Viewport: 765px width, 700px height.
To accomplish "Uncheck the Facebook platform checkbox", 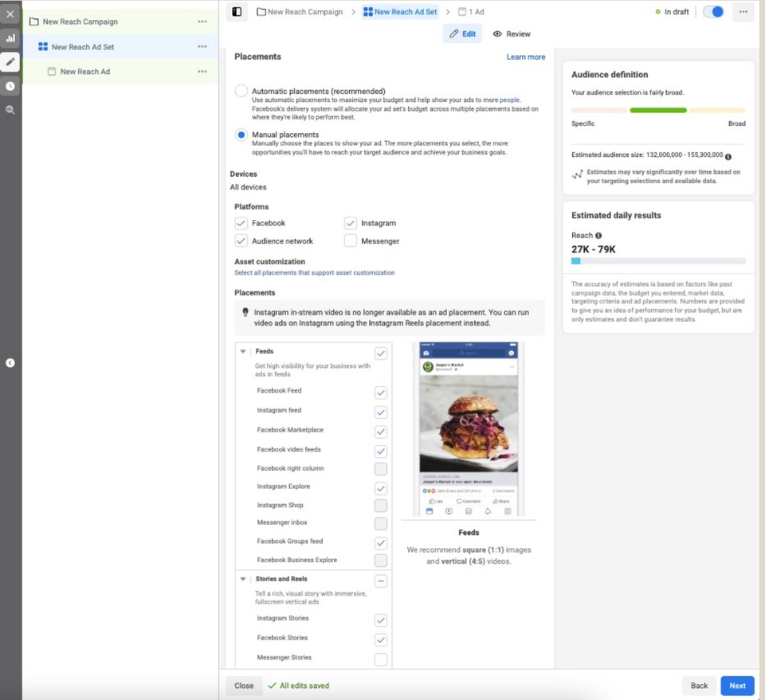I will [241, 223].
